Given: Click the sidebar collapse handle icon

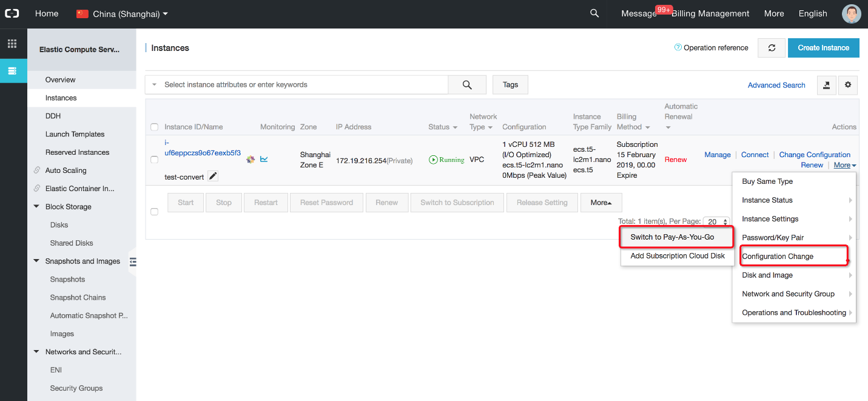Looking at the screenshot, I should pos(132,262).
